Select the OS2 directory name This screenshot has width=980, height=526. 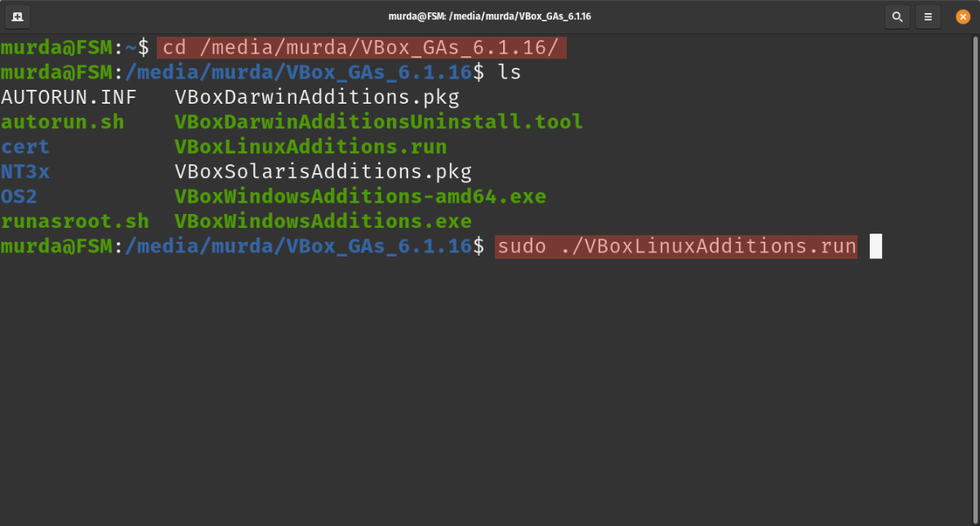(20, 197)
